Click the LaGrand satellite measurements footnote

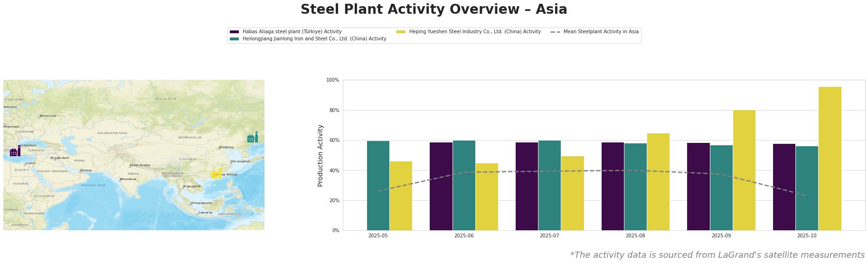coord(717,255)
